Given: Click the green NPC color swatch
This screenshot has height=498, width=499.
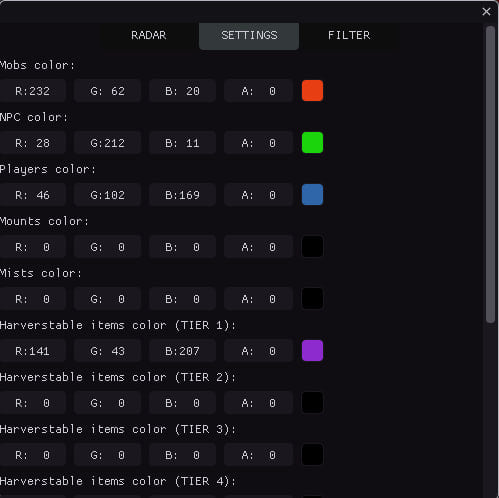Looking at the screenshot, I should pyautogui.click(x=312, y=143).
